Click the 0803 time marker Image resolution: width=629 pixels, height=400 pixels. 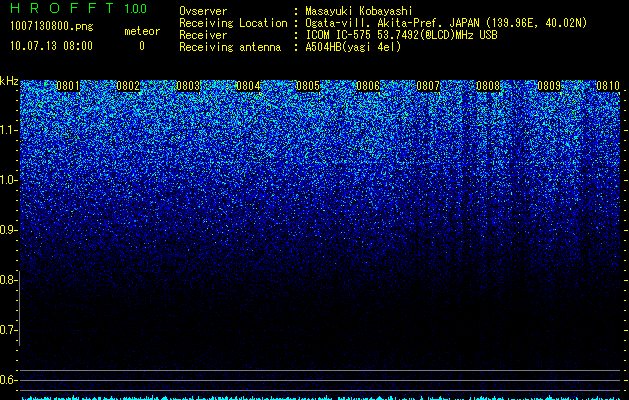(x=188, y=86)
